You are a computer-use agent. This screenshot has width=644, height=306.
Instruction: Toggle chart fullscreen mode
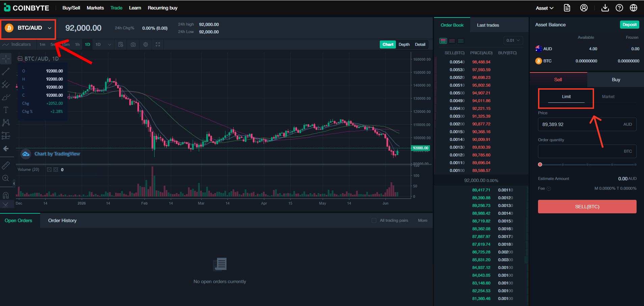tap(158, 44)
